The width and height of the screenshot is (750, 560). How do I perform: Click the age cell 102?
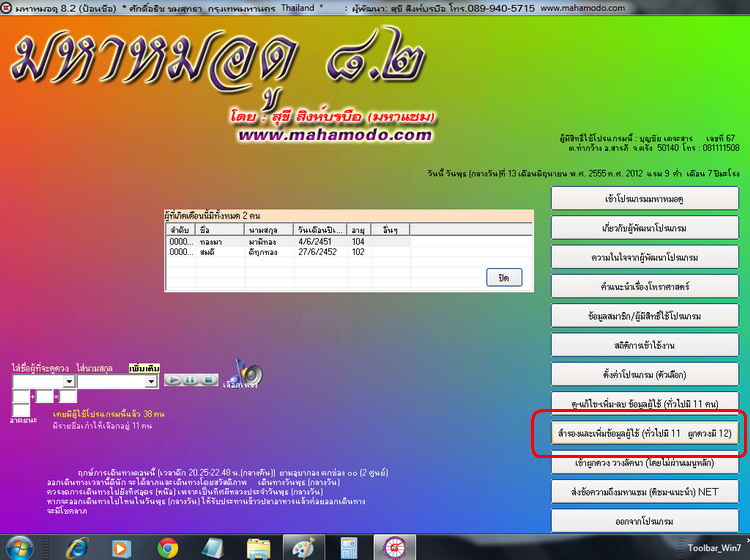pyautogui.click(x=358, y=252)
